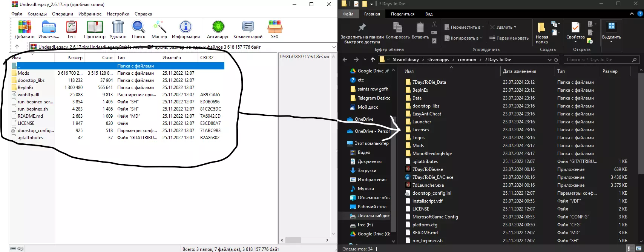Select the Mods folder in the archive
This screenshot has height=252, width=644.
(23, 73)
